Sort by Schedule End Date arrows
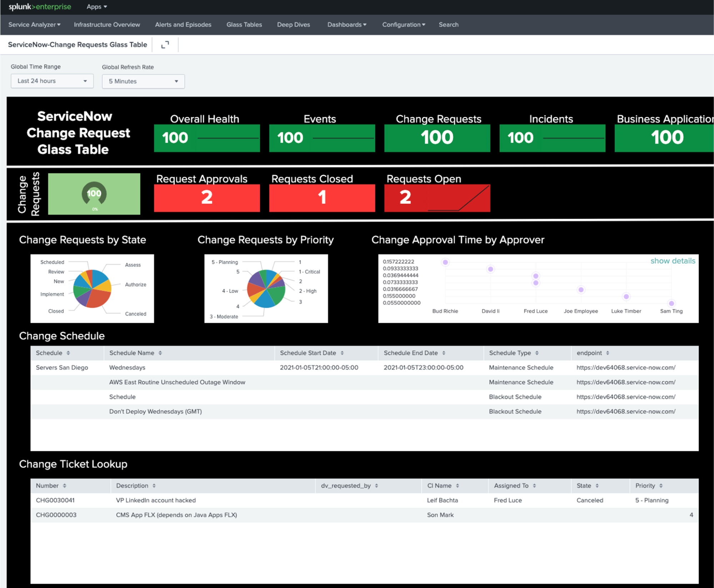Screen dimensions: 714x588 (x=444, y=353)
